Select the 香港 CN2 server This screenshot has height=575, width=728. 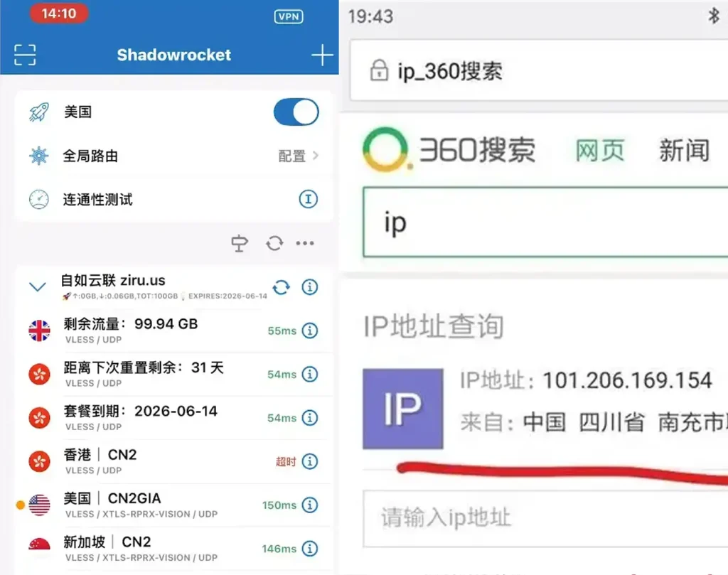(x=173, y=462)
